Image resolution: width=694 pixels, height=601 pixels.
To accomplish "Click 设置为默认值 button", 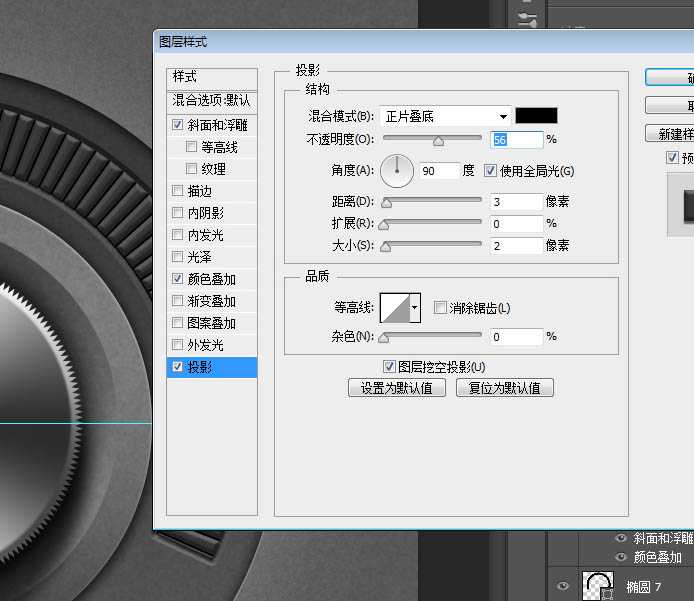I will (397, 388).
